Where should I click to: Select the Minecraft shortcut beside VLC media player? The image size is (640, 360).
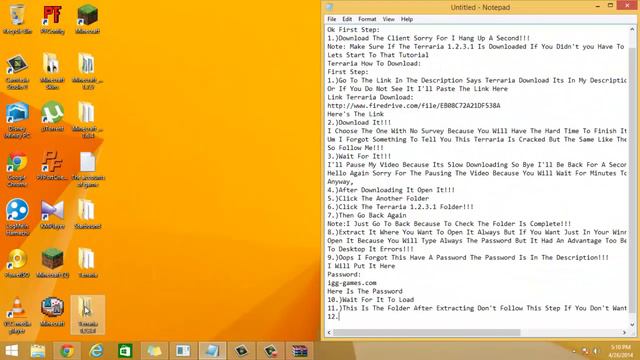click(x=52, y=312)
